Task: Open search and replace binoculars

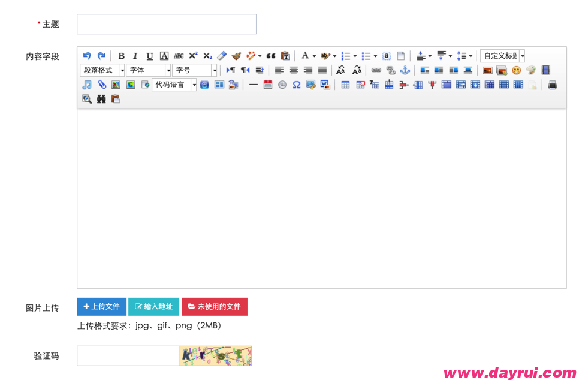Action: (101, 99)
